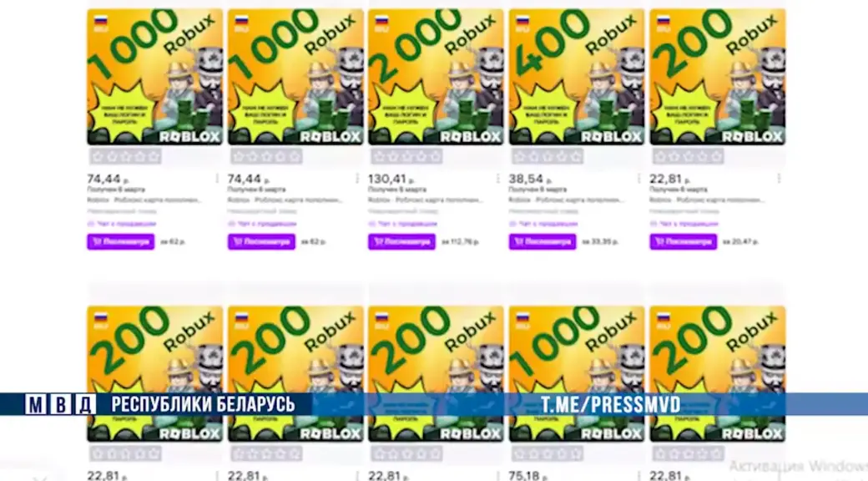The image size is (868, 481).
Task: Open the 400 Robux product thumbnail
Action: point(577,77)
